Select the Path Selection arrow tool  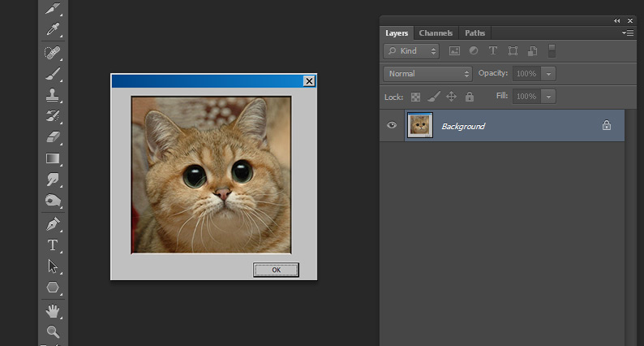[x=53, y=266]
